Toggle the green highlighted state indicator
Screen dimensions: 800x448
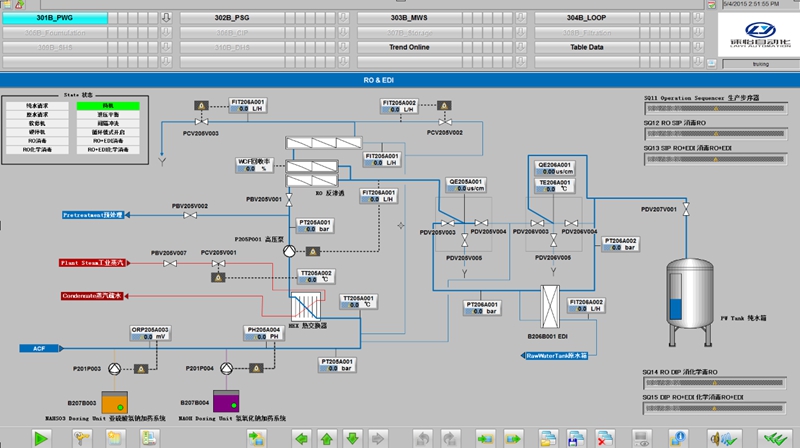pos(108,105)
